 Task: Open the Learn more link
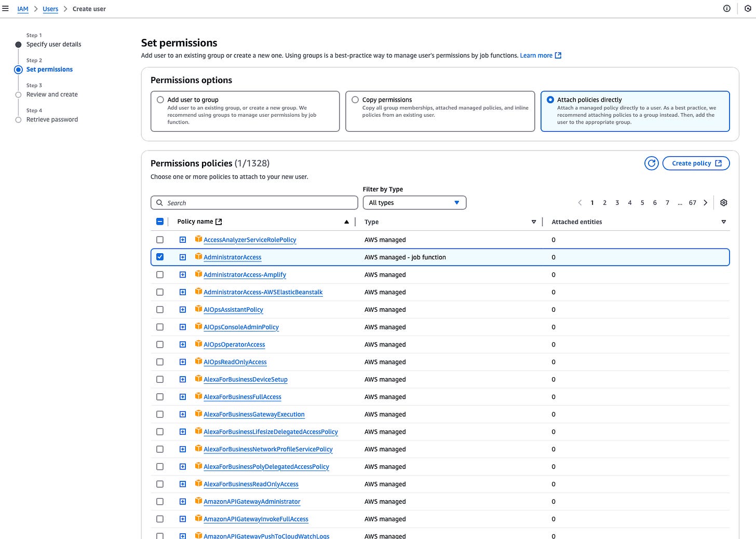click(536, 56)
